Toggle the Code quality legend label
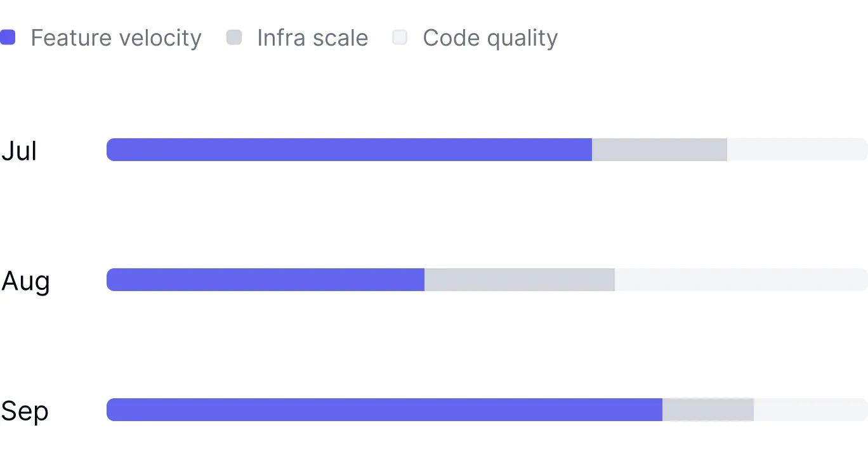The height and width of the screenshot is (449, 868). [490, 38]
